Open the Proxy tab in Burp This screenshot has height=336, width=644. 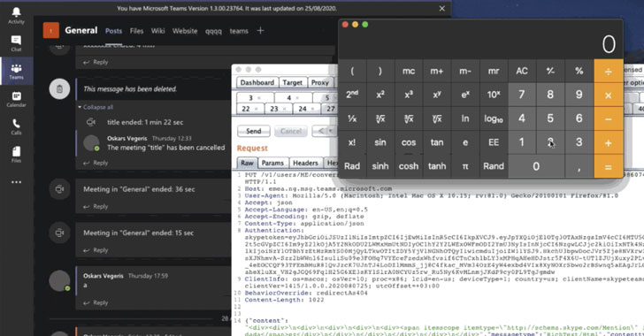tap(320, 82)
